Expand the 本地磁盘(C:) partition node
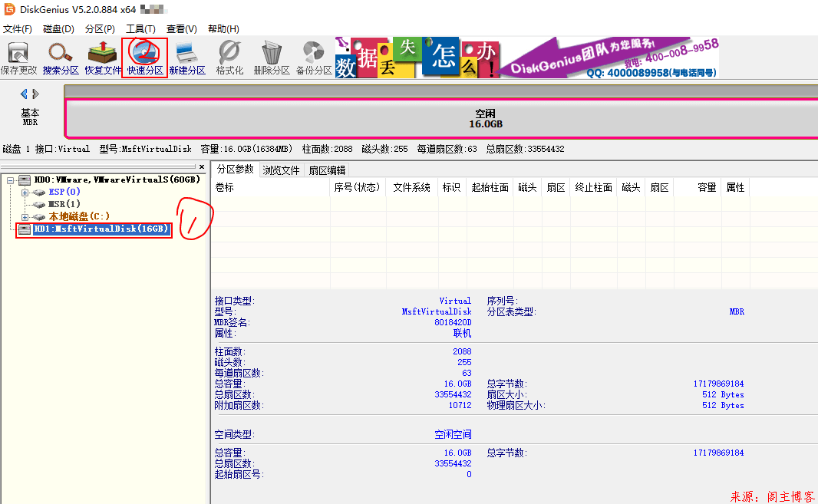818x504 pixels. (x=25, y=217)
